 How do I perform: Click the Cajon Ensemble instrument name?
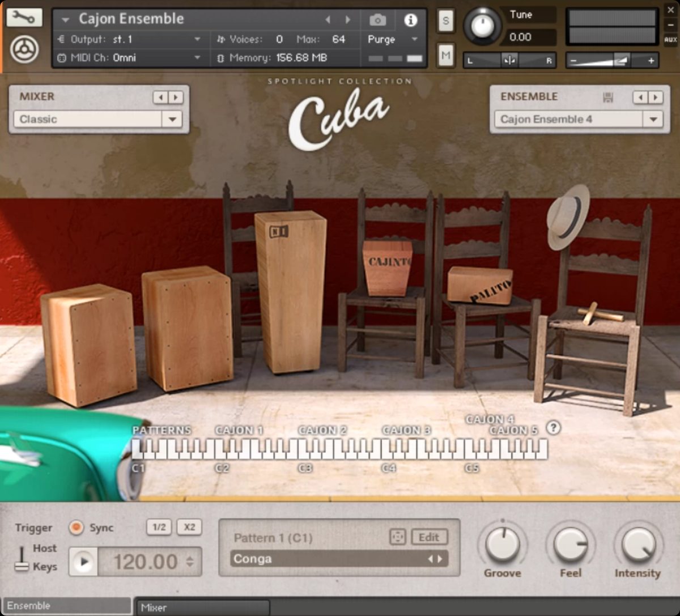click(x=131, y=19)
